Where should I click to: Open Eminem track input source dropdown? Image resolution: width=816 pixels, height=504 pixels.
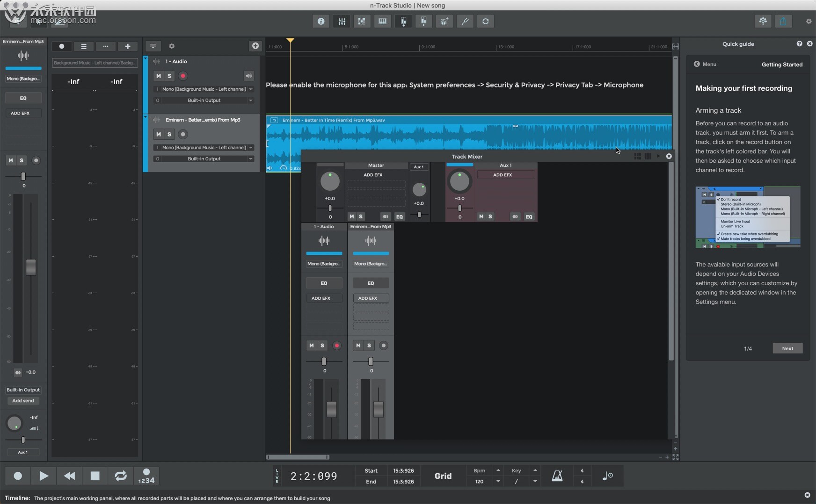204,147
